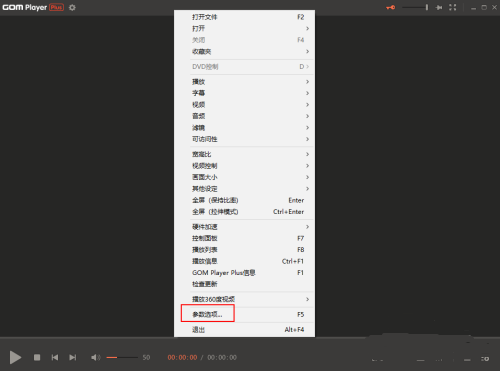The width and height of the screenshot is (500, 371).
Task: Minimize the GOM Player window
Action: click(473, 8)
